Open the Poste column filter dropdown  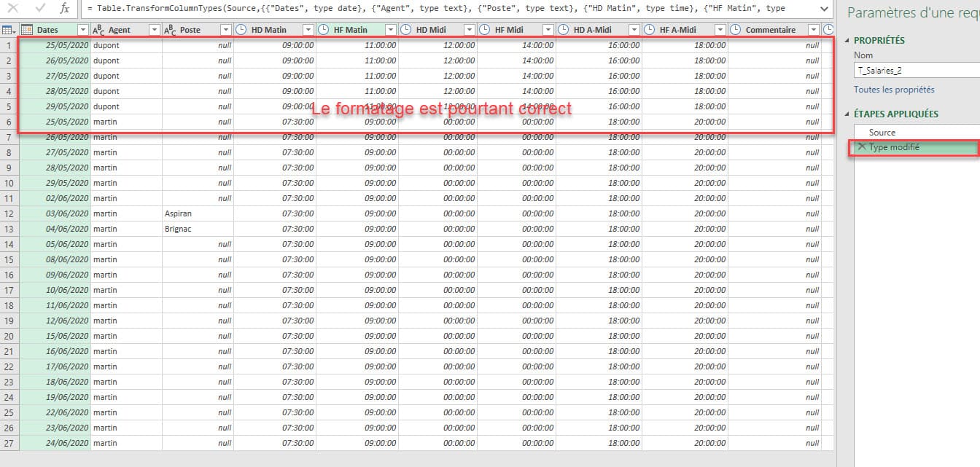(226, 30)
